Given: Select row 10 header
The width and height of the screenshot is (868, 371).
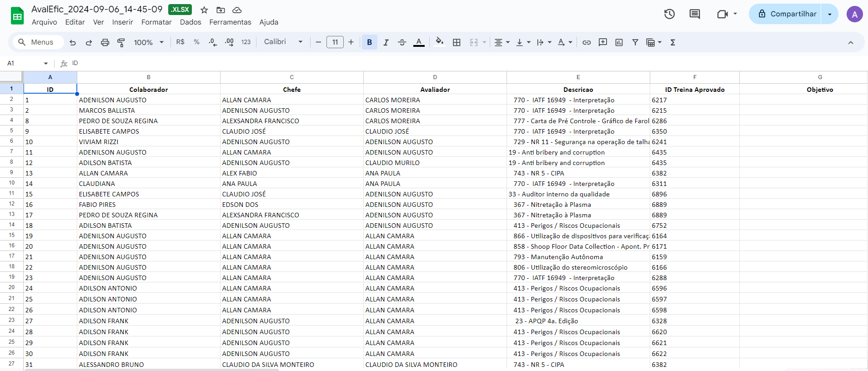Looking at the screenshot, I should (x=11, y=183).
